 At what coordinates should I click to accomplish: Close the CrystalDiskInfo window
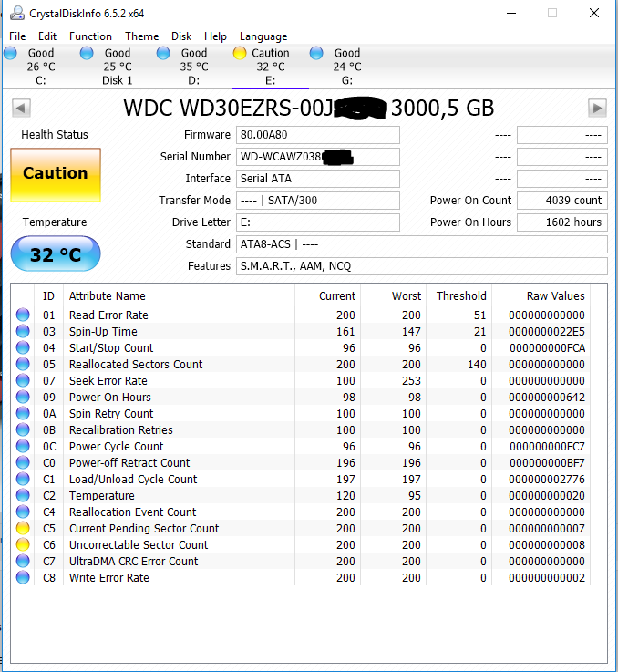pos(594,14)
